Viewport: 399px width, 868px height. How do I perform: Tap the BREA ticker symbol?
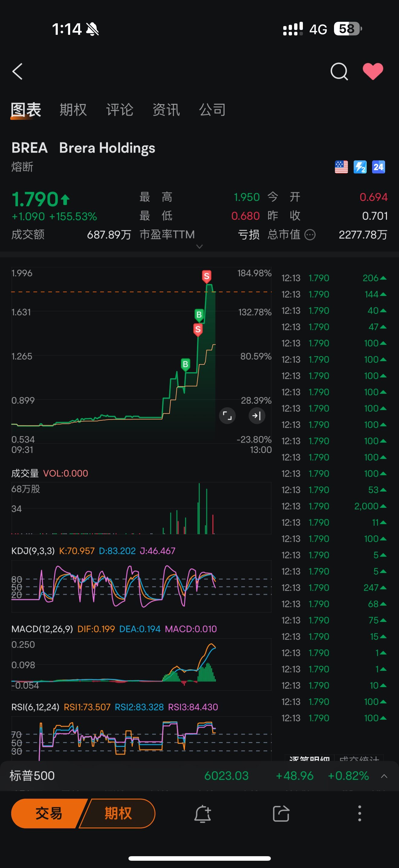coord(30,148)
